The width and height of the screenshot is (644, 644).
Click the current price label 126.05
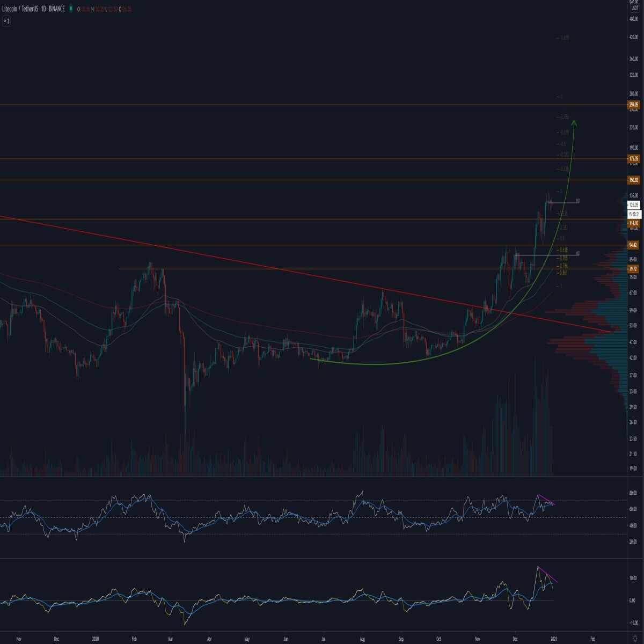(x=634, y=204)
